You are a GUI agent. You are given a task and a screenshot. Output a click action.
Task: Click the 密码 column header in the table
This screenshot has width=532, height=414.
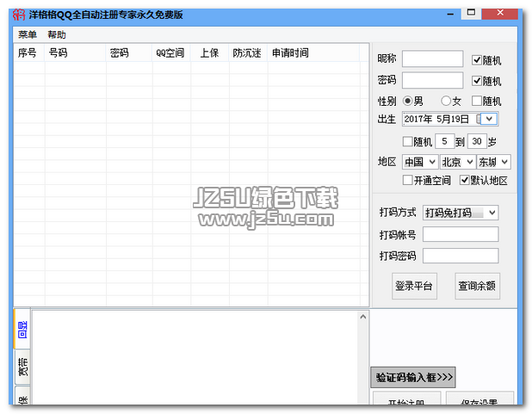click(x=129, y=53)
